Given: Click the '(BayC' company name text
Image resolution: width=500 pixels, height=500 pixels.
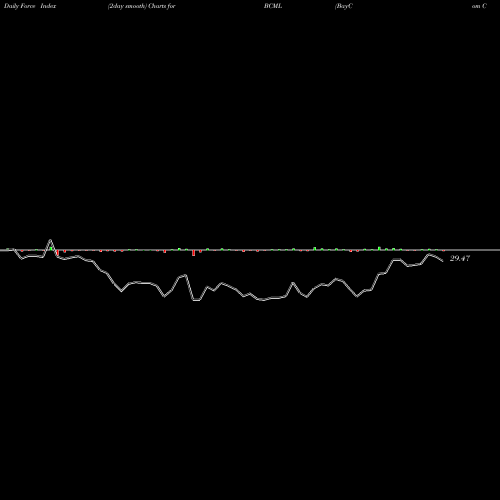Looking at the screenshot, I should (344, 6).
